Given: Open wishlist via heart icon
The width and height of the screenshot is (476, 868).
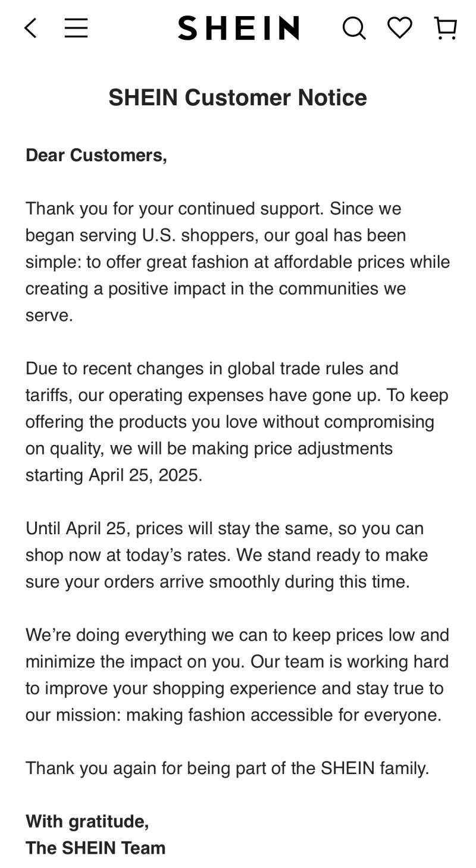Looking at the screenshot, I should 400,27.
